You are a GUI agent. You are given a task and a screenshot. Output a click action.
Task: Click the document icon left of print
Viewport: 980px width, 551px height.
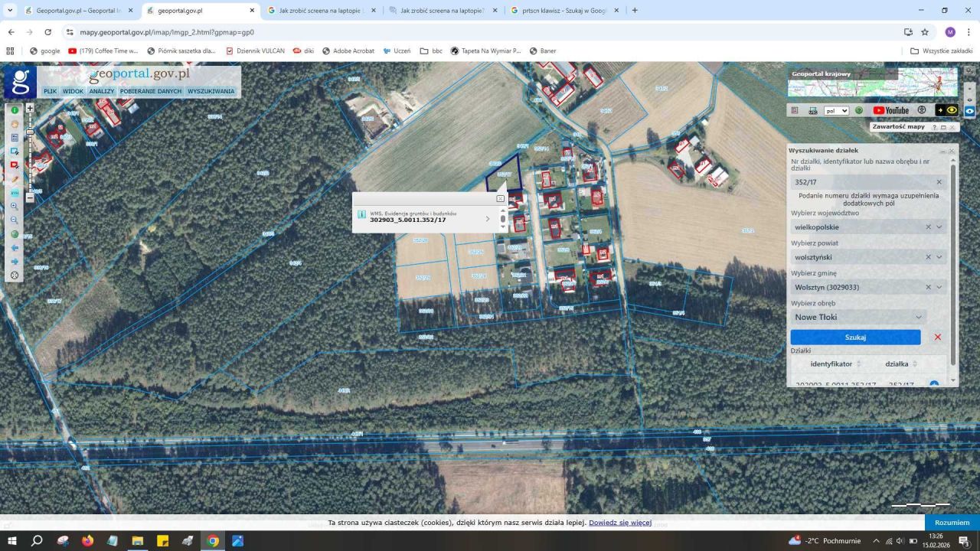[x=795, y=110]
